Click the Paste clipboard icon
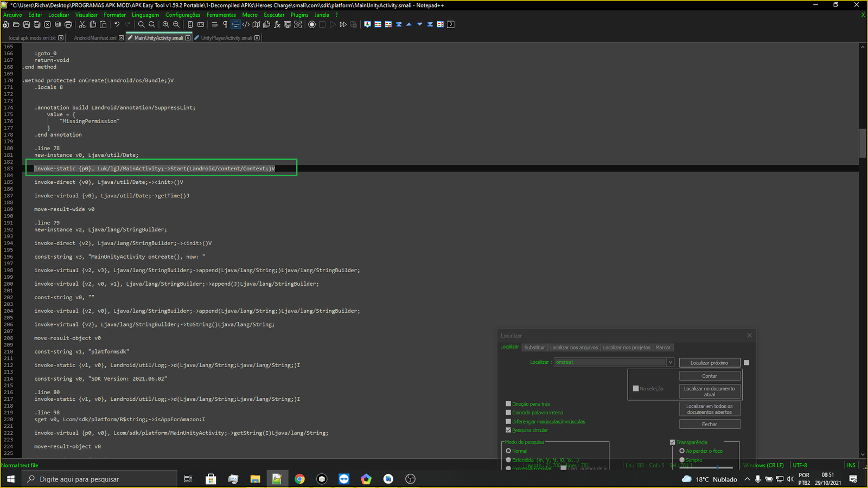This screenshot has height=488, width=868. 103,24
